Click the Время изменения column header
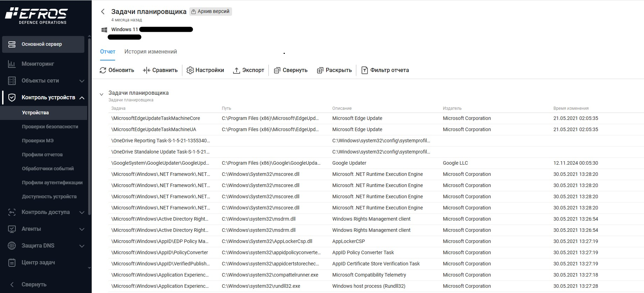This screenshot has width=644, height=293. point(571,108)
